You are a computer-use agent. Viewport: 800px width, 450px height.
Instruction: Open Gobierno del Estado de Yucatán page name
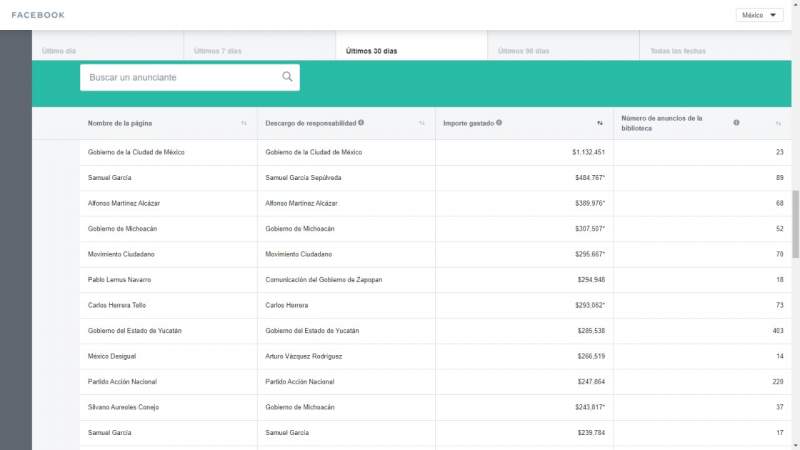pos(135,331)
